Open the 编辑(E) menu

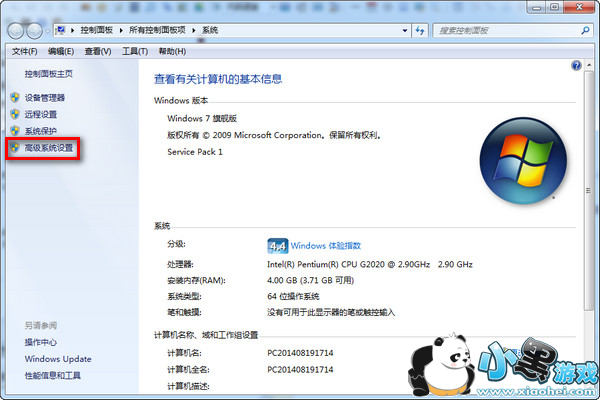pos(61,51)
